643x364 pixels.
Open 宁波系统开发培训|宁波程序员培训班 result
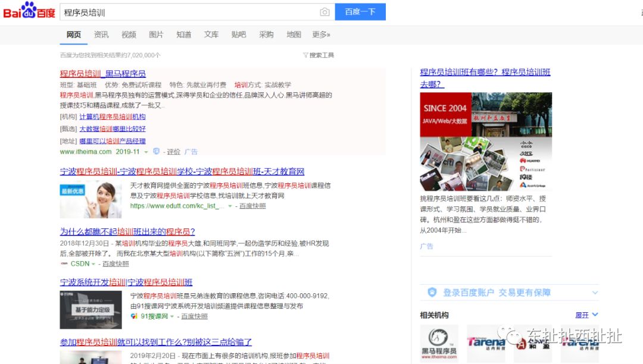click(x=126, y=283)
